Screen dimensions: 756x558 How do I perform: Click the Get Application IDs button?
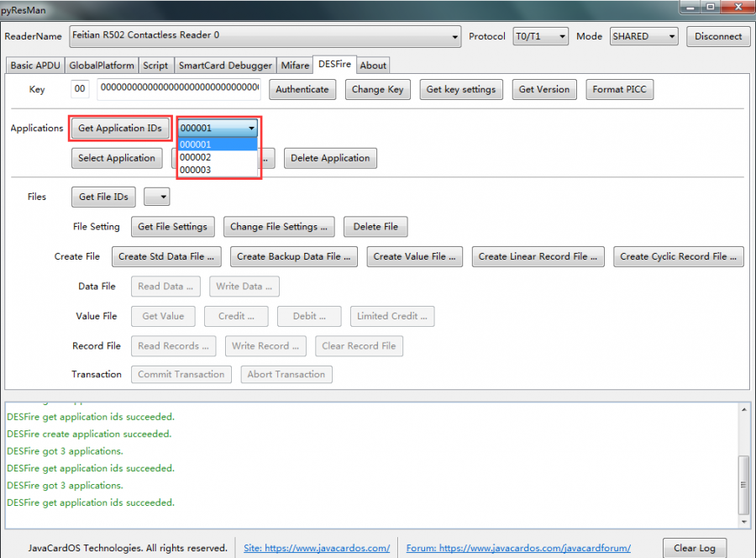120,129
